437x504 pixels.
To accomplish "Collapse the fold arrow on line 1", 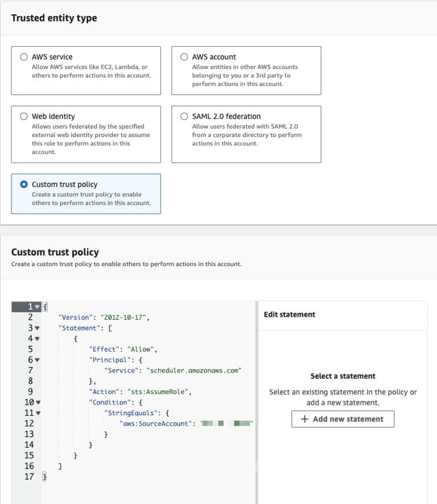I will pyautogui.click(x=38, y=307).
